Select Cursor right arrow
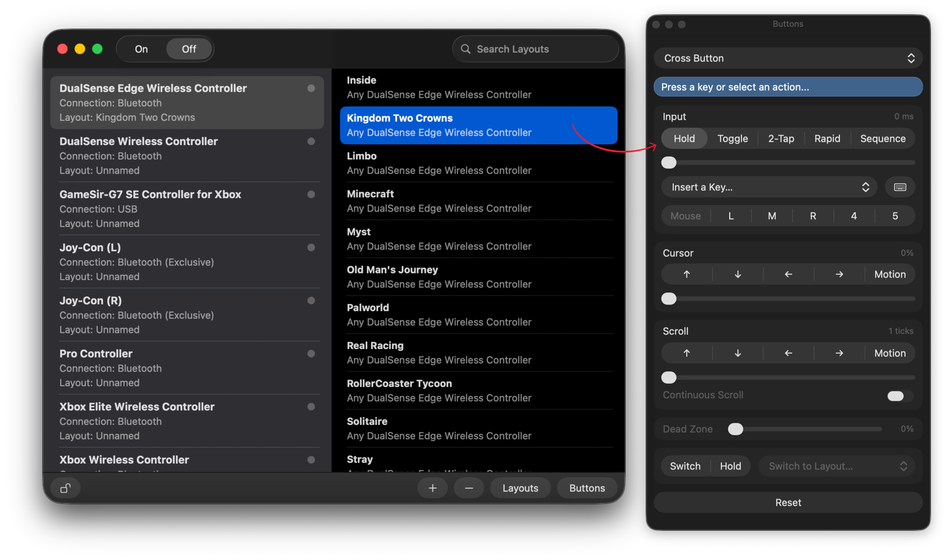The height and width of the screenshot is (560, 948). click(x=839, y=274)
